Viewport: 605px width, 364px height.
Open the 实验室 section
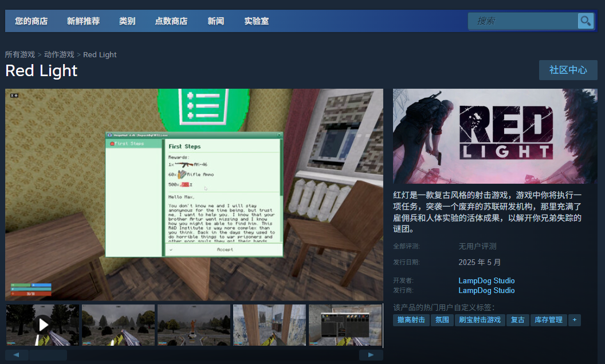(x=256, y=21)
